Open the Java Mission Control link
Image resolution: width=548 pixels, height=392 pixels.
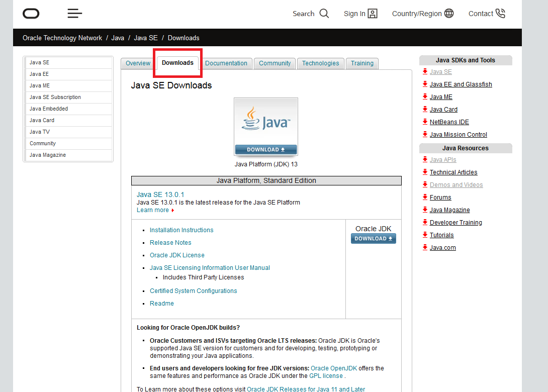point(458,135)
